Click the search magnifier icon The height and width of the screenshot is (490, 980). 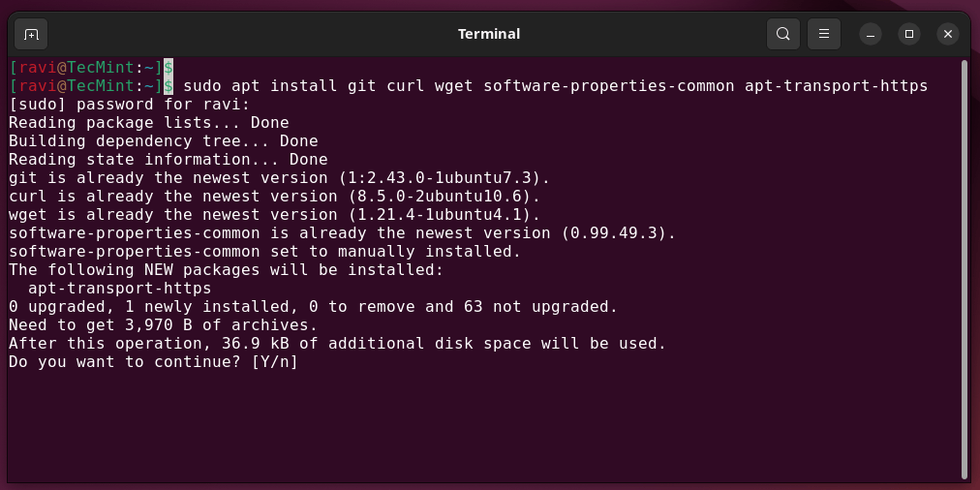point(782,35)
